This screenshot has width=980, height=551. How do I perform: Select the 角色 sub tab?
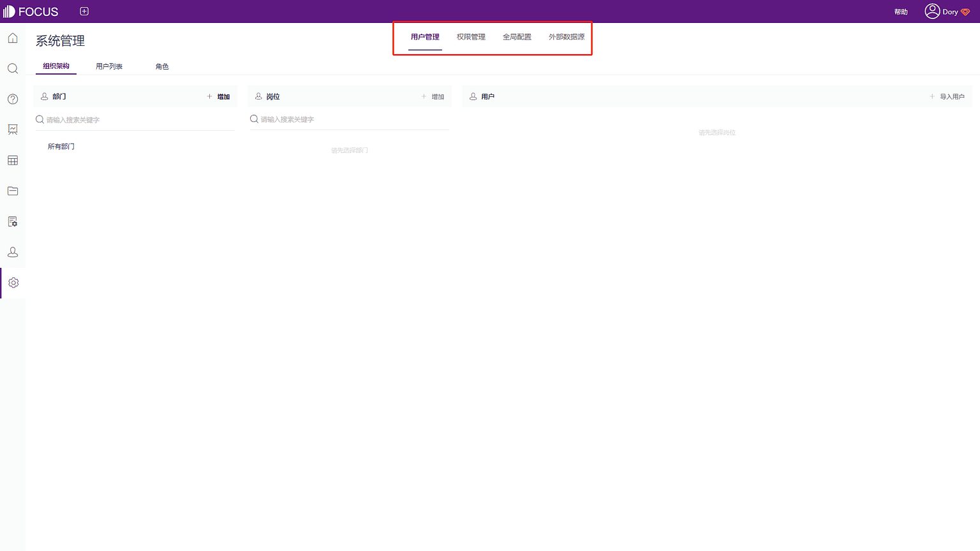(162, 66)
